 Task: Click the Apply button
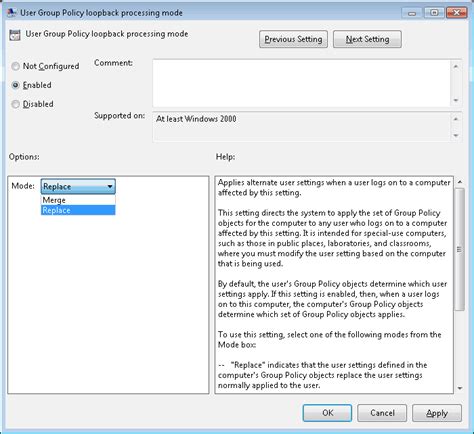click(x=437, y=413)
